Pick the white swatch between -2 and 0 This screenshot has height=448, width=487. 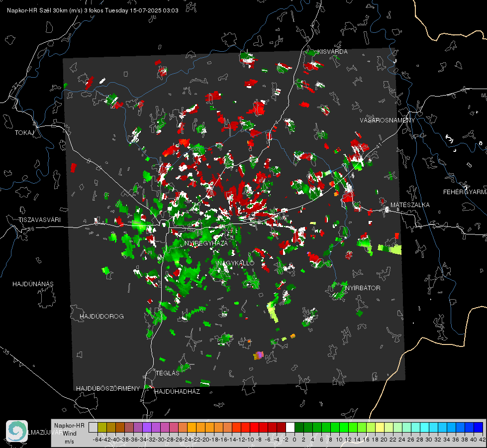coord(290,428)
